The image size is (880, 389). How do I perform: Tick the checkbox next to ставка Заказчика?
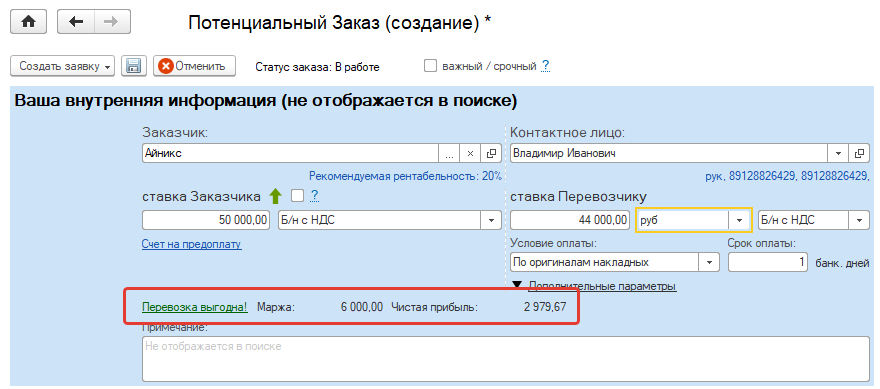(297, 196)
